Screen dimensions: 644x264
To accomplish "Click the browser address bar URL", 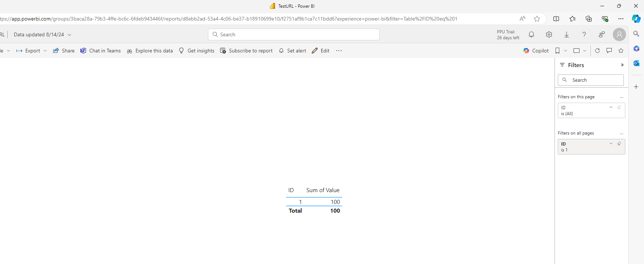I will pos(228,19).
